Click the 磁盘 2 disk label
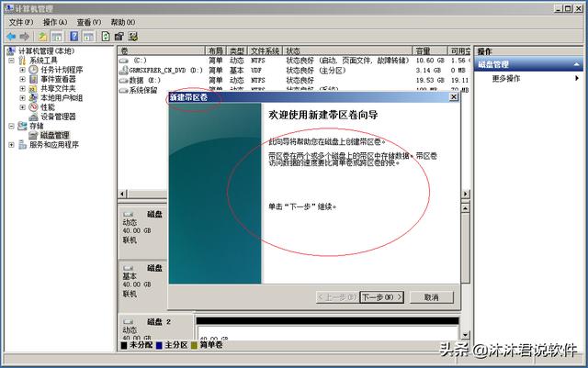 [159, 322]
